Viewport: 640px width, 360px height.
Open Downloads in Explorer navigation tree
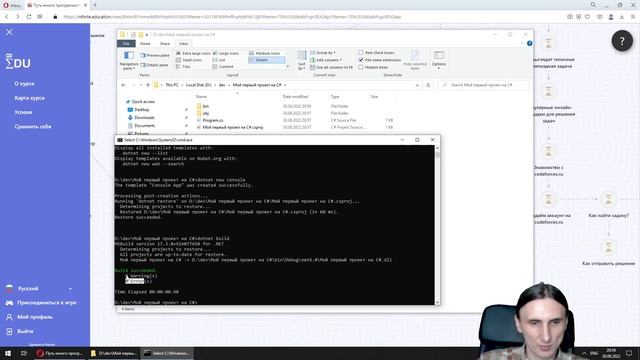144,118
